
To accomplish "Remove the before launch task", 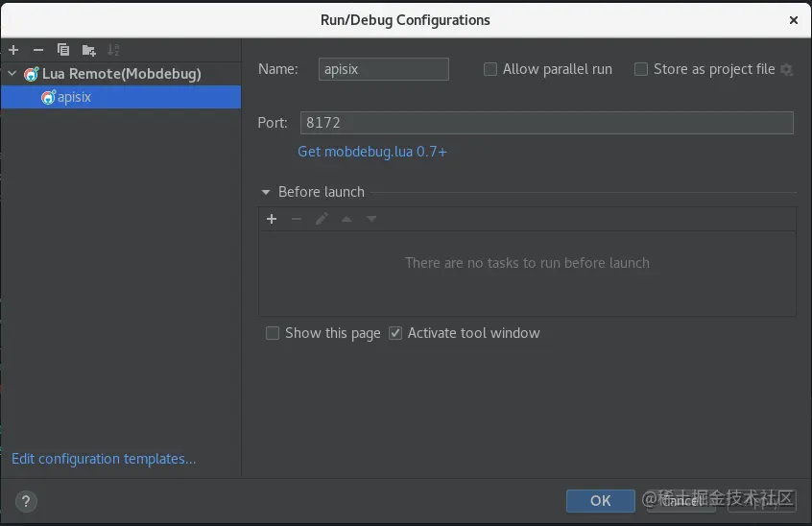I will click(x=297, y=219).
